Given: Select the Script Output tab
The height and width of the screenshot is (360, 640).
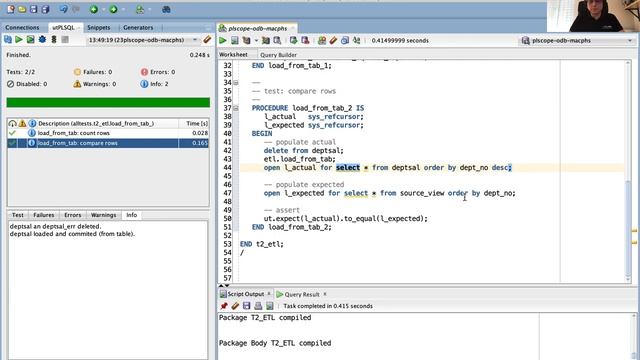Looking at the screenshot, I should coord(245,294).
